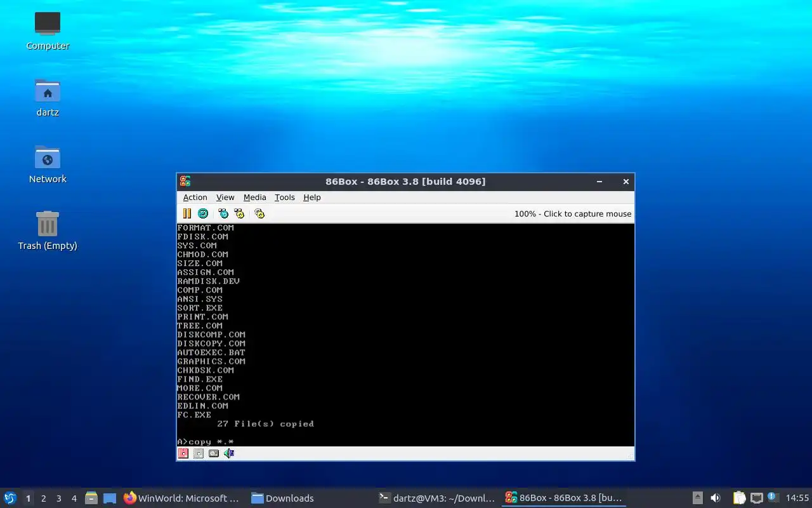Click 'FC.EXE' in the DOS listing
The width and height of the screenshot is (812, 508).
click(x=194, y=415)
